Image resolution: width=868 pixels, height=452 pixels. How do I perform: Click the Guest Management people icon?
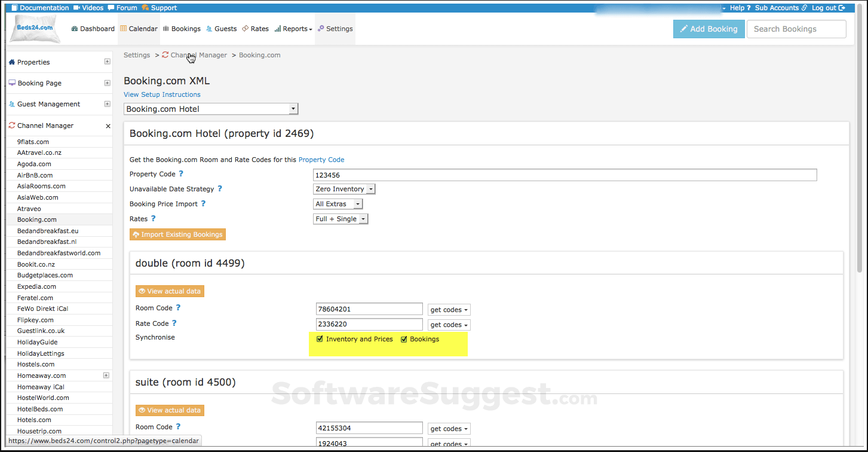tap(12, 104)
